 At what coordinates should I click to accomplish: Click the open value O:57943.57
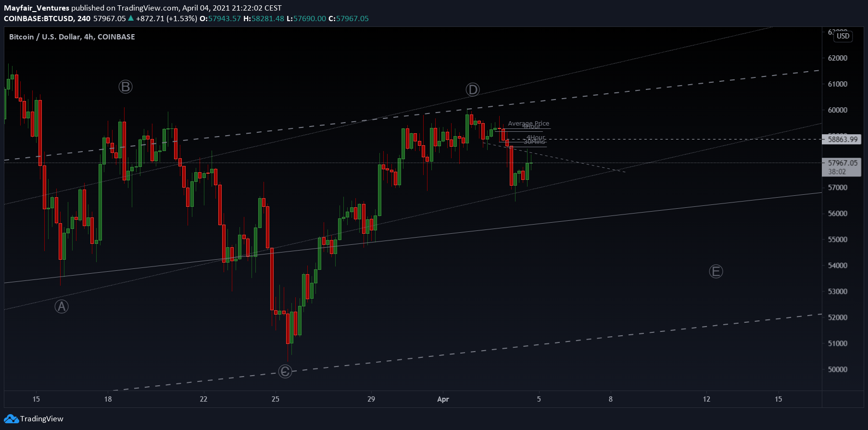coord(220,18)
